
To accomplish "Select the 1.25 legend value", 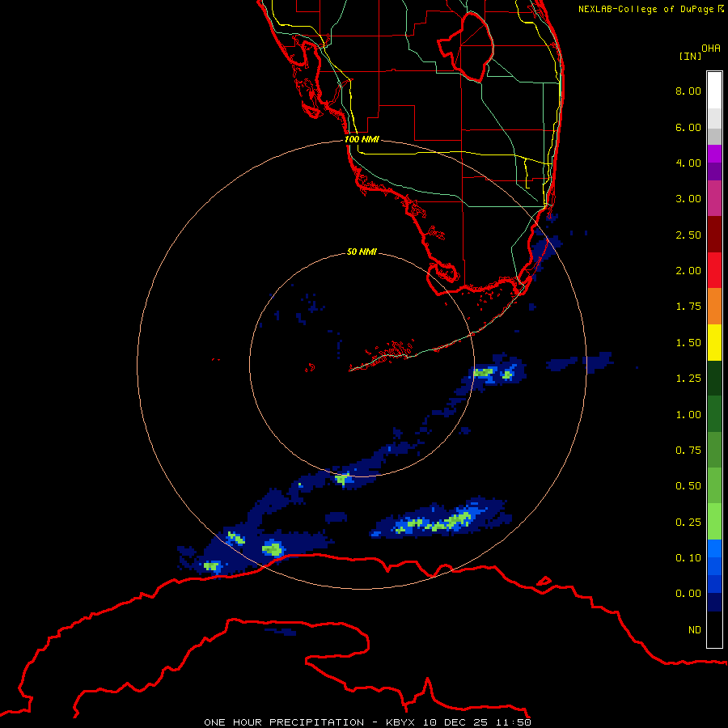I will pyautogui.click(x=688, y=379).
